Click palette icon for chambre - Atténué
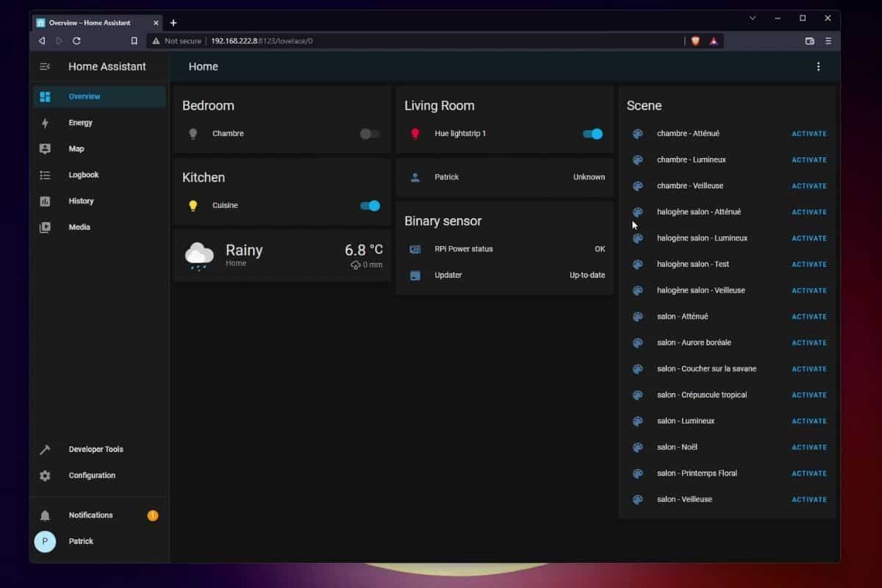The height and width of the screenshot is (588, 882). [x=638, y=134]
